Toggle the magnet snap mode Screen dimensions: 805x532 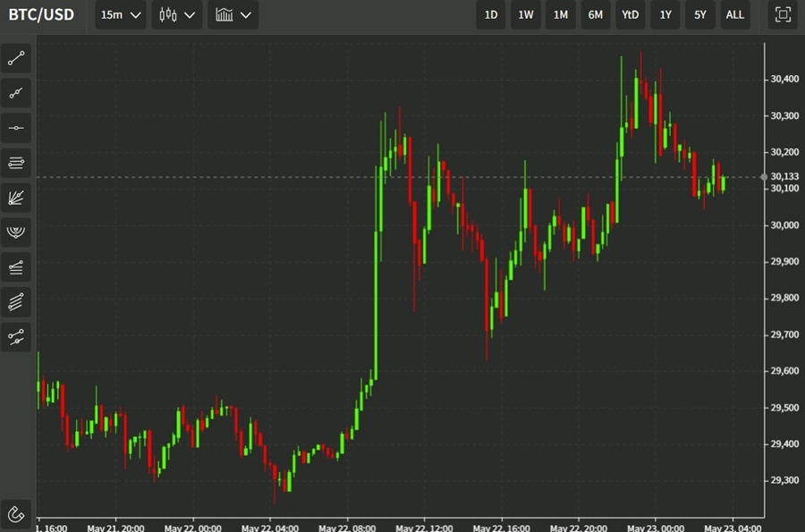pyautogui.click(x=16, y=513)
